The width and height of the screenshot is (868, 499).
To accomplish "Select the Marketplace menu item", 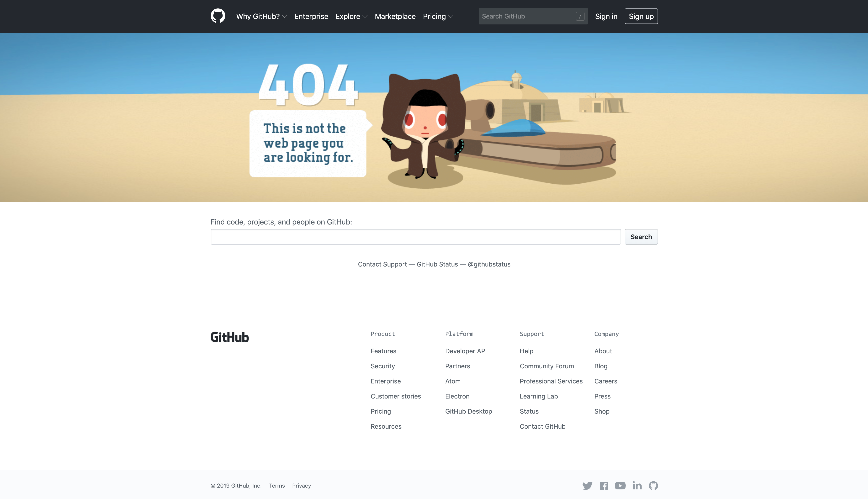I will coord(395,16).
